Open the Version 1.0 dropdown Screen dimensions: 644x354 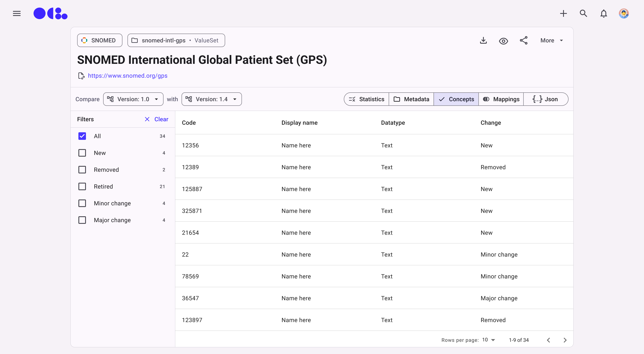(133, 99)
